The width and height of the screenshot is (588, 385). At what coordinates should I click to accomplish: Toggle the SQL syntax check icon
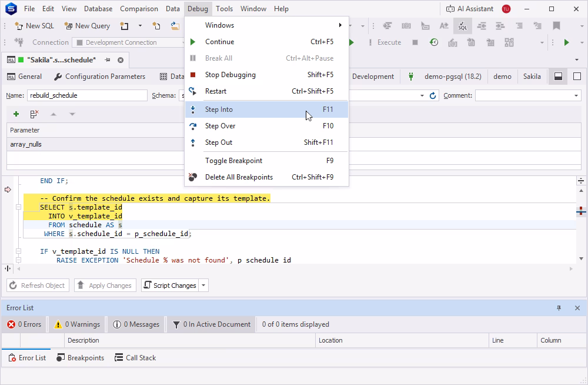click(x=462, y=26)
